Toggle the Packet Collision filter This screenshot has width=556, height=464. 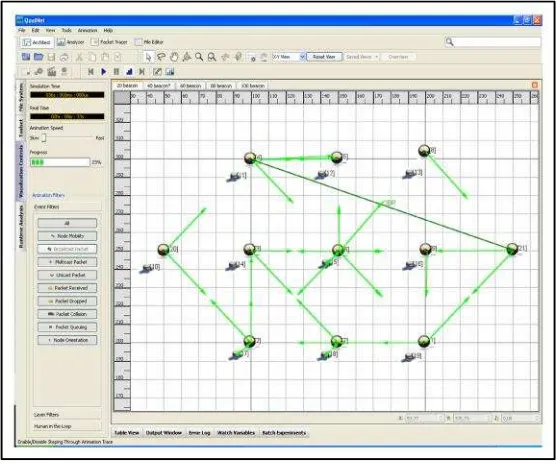(x=67, y=314)
